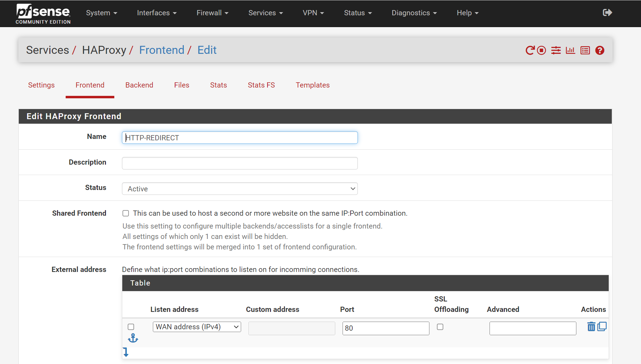Screen dimensions: 641x364
Task: Select the Frontend tab
Action: coord(90,85)
